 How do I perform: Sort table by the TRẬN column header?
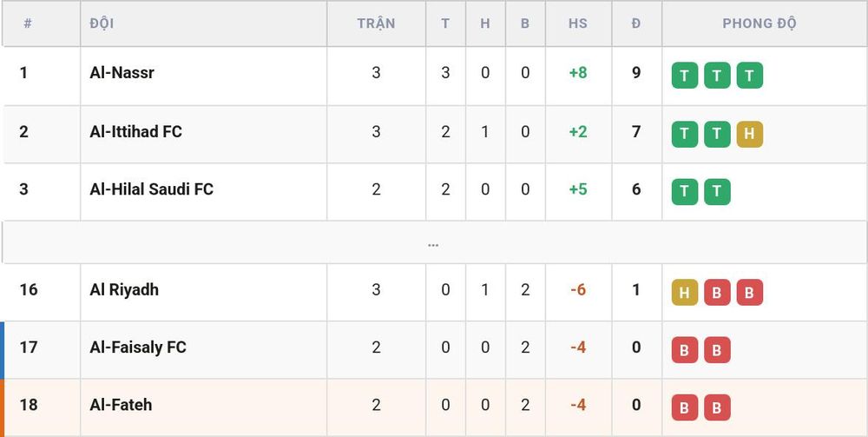pos(376,23)
